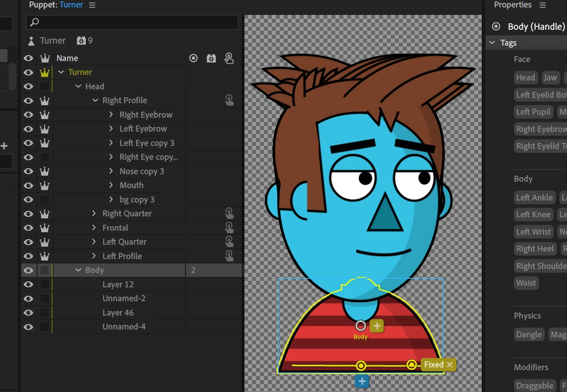Select the Layer 46 row
Screen dimensions: 567x392
click(131, 313)
